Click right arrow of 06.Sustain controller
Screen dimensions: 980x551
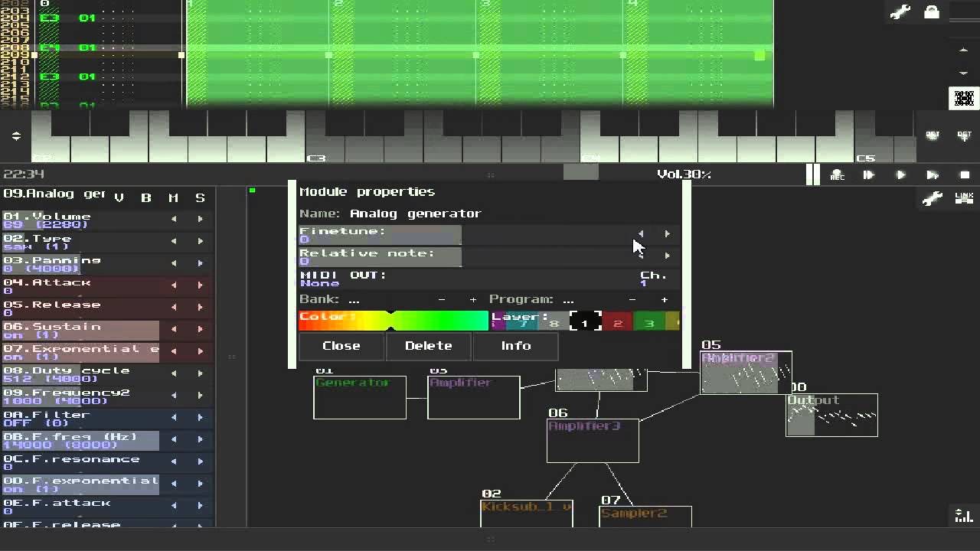tap(201, 329)
